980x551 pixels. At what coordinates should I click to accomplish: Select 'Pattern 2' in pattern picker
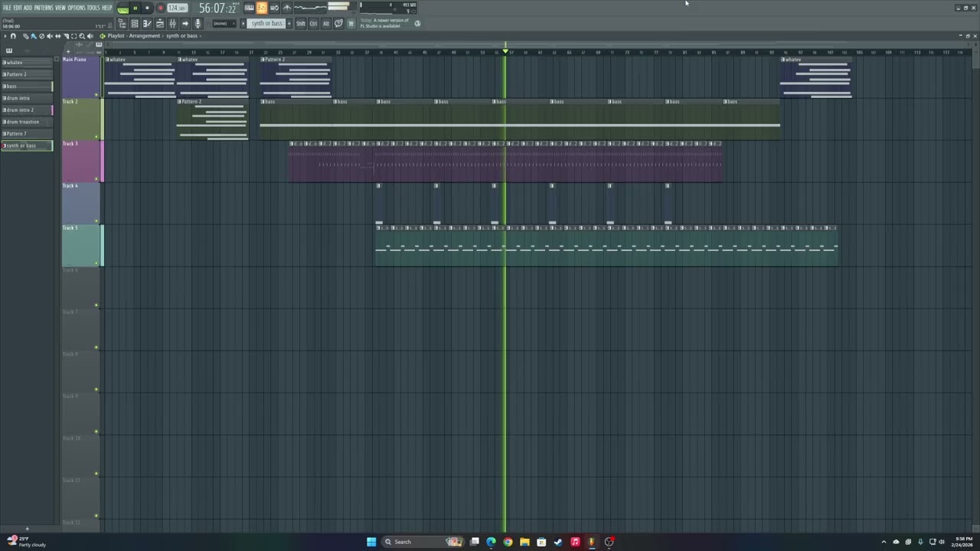click(x=27, y=74)
